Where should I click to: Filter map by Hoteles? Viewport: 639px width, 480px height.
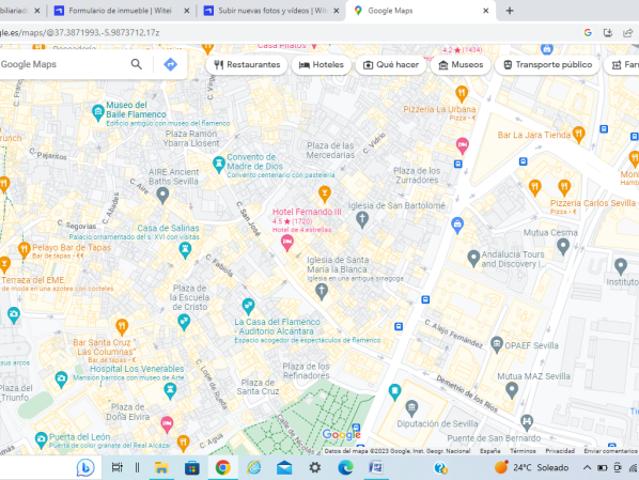coord(322,65)
